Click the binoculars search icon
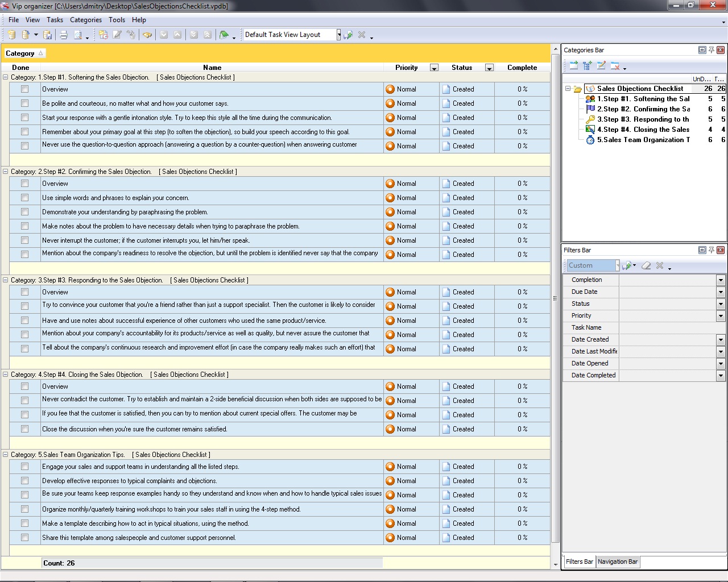Screen dimensions: 728x582 (147, 35)
